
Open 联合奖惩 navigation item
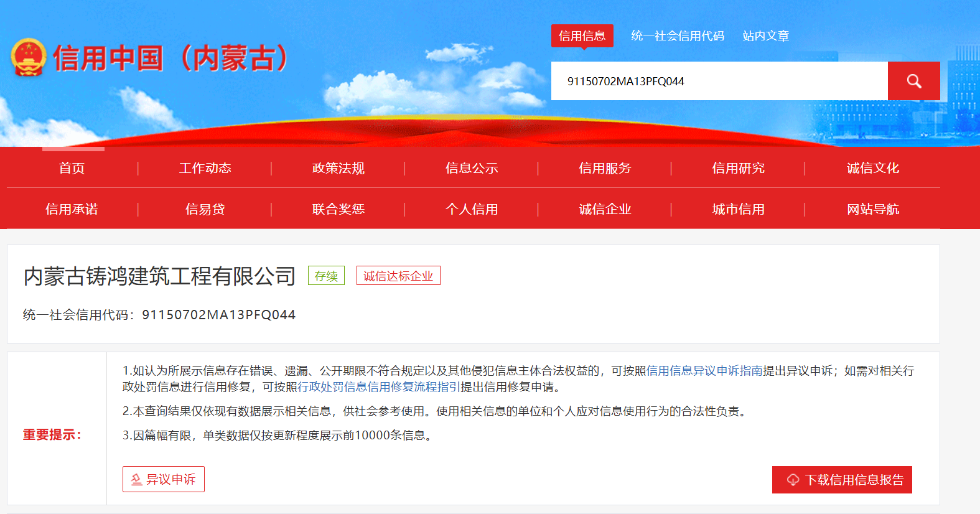(338, 209)
